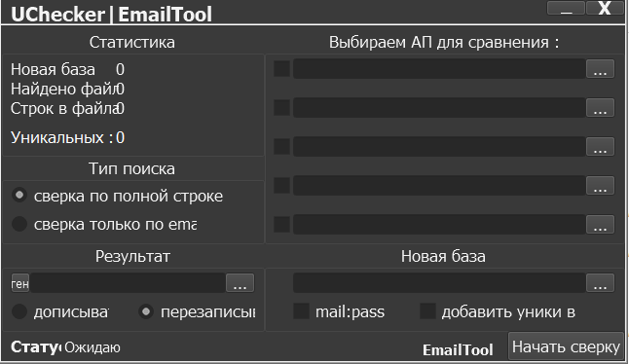This screenshot has width=629, height=364.
Task: Click the 'Статистика' heading
Action: [132, 42]
